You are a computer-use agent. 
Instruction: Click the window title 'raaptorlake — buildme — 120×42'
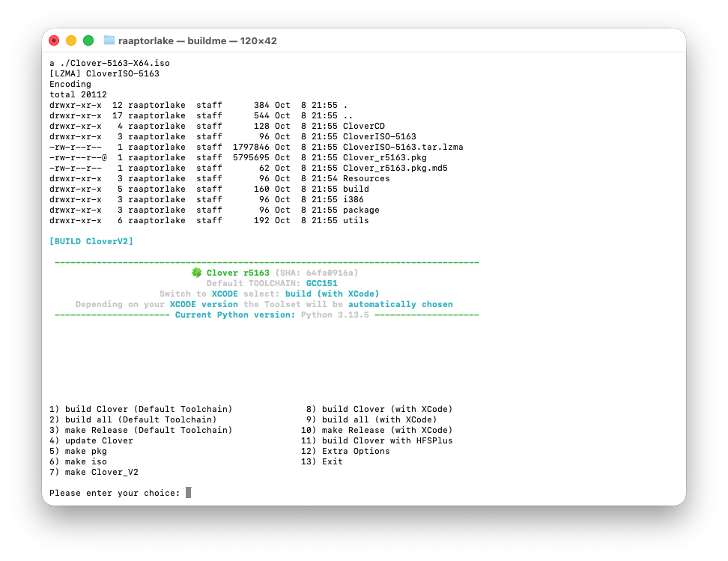pyautogui.click(x=197, y=41)
